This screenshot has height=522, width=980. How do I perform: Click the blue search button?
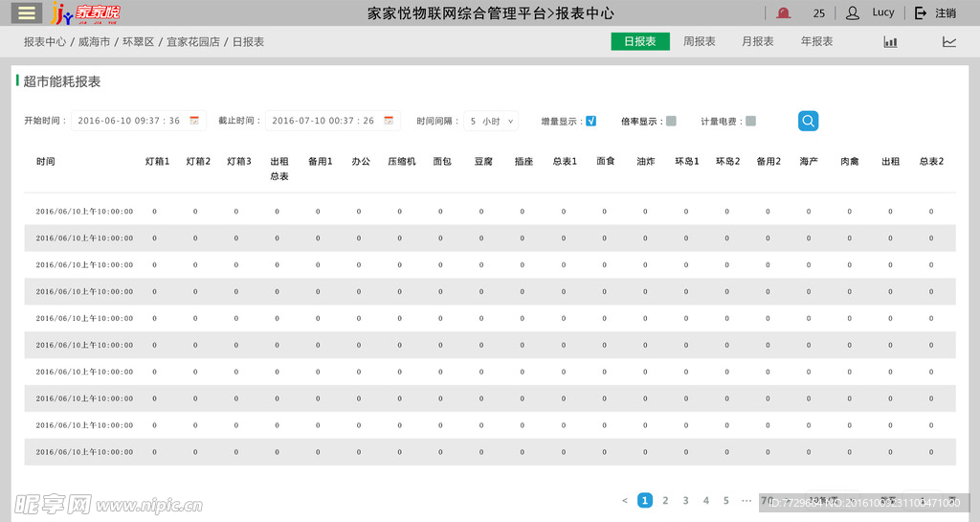pyautogui.click(x=808, y=121)
